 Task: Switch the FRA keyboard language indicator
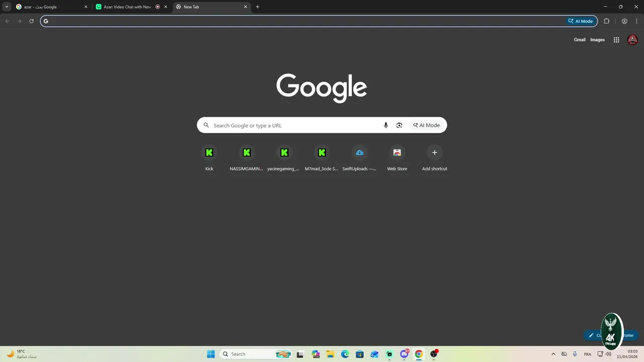click(588, 354)
